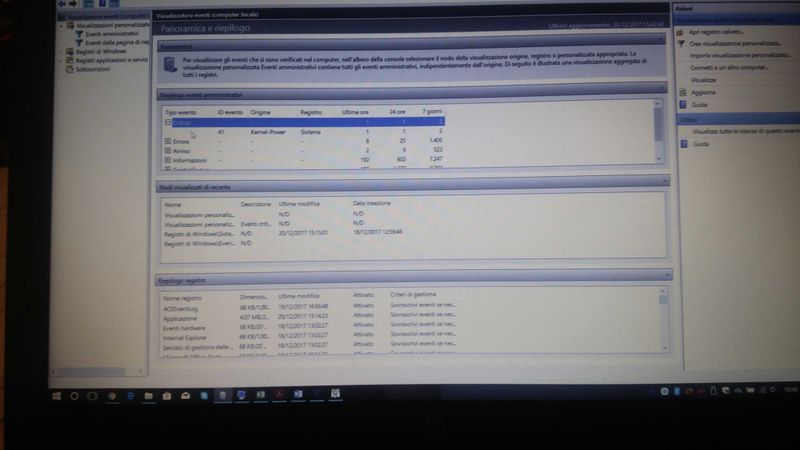Click the Guida book icon above the Critico section
Screen dimensions: 800x450
pos(683,105)
